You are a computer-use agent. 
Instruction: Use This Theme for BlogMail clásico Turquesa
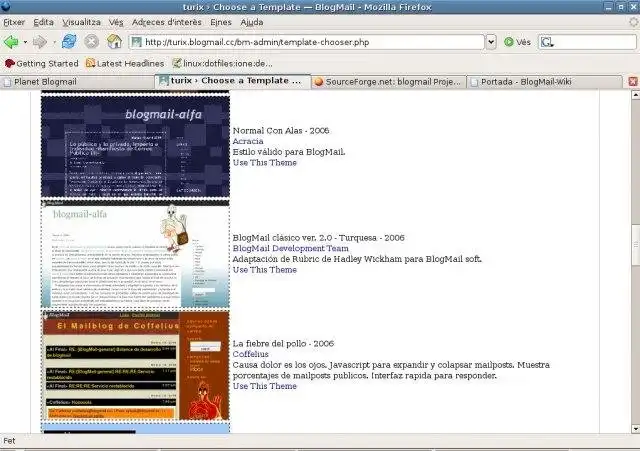coord(264,270)
